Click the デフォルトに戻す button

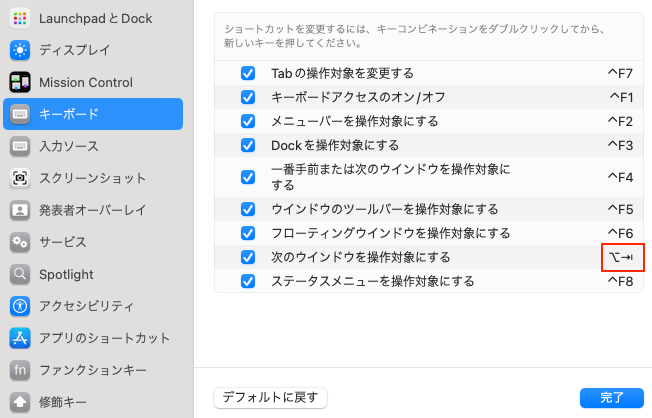(270, 397)
